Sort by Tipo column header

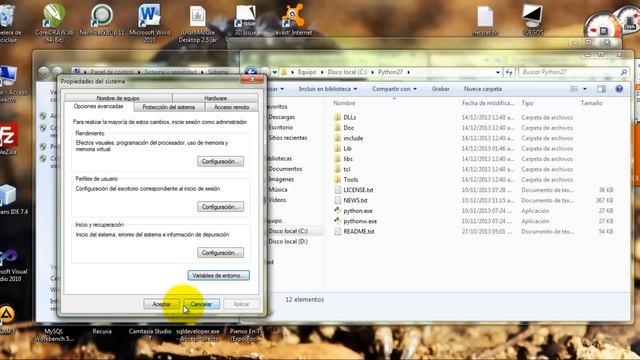[527, 103]
